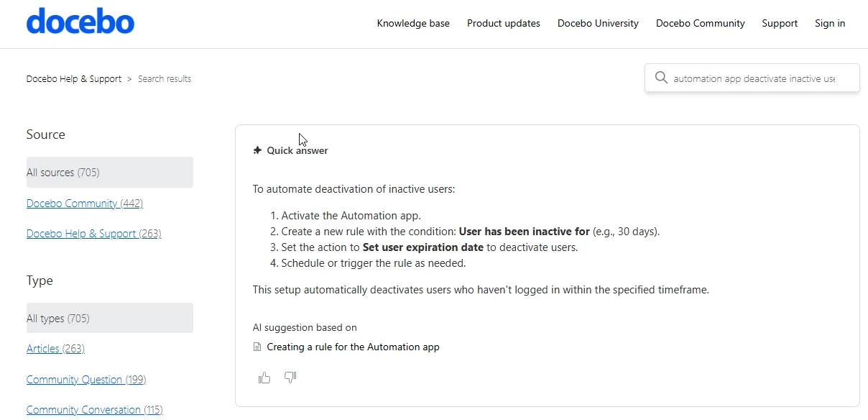Open the Knowledge base menu item
Screen dimensions: 868x420
(413, 23)
